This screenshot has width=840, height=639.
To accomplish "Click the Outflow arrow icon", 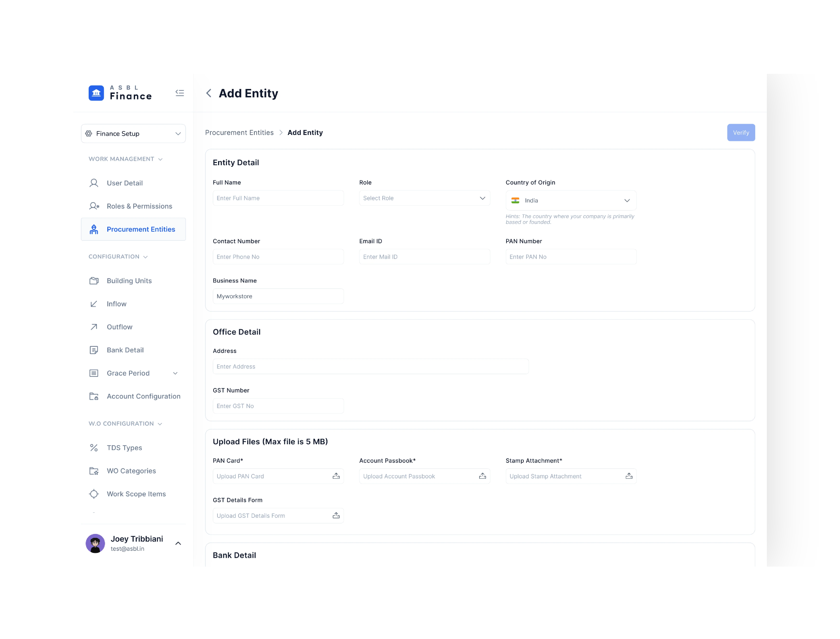I will coord(94,327).
